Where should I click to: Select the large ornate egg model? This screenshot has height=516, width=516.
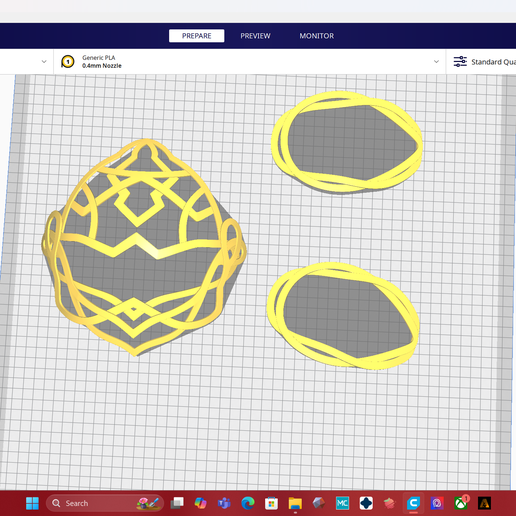[x=143, y=247]
